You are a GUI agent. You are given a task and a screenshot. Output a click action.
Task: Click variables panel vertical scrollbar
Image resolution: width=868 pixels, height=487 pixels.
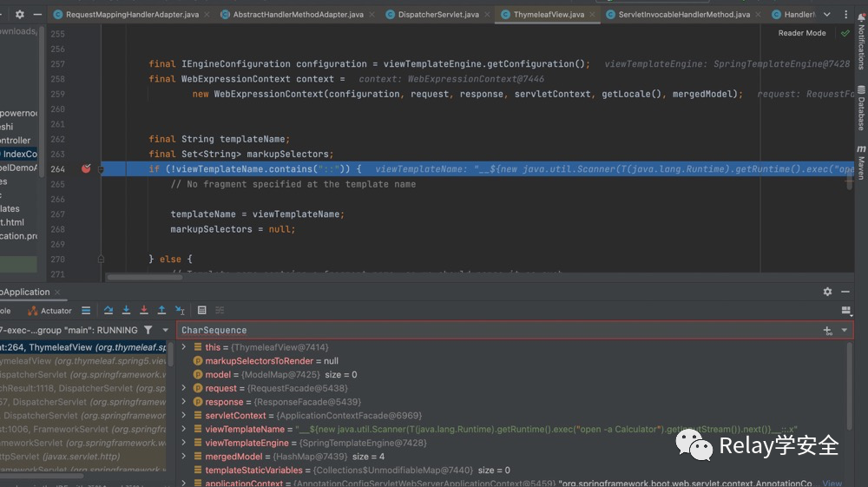850,387
